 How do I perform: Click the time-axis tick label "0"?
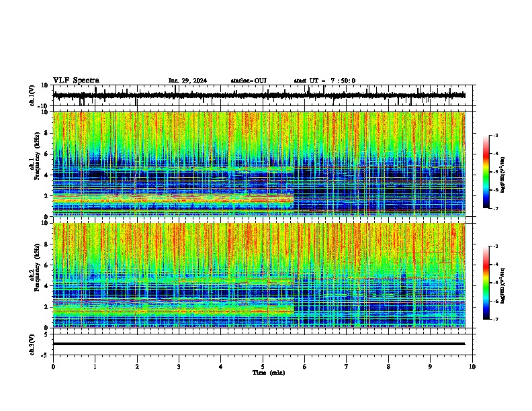coord(53,367)
